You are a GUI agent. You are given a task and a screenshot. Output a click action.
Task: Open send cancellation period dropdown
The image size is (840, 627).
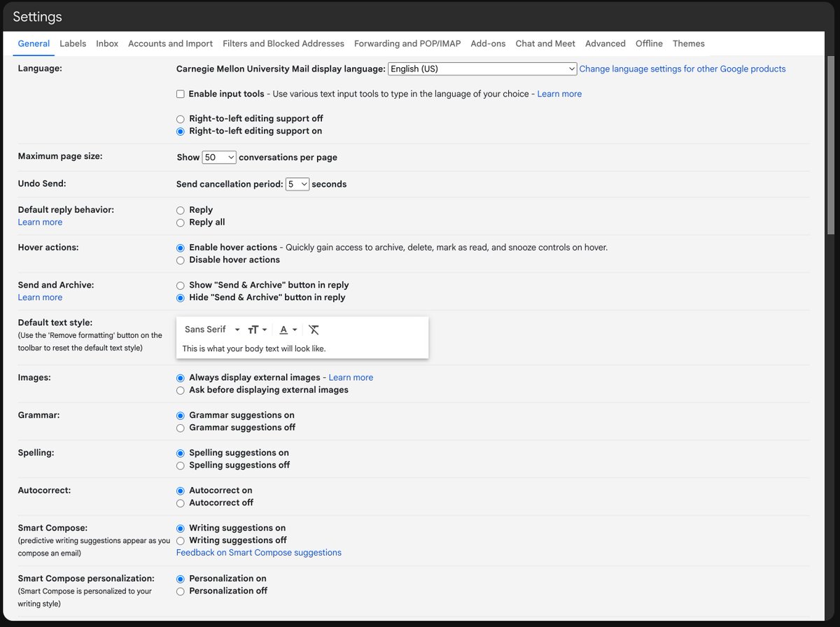point(297,184)
